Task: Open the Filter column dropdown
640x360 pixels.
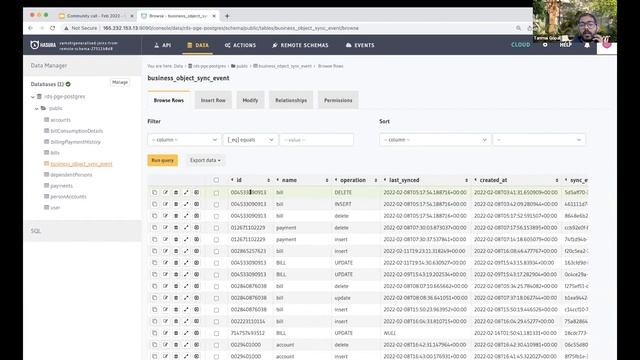Action: pyautogui.click(x=184, y=140)
